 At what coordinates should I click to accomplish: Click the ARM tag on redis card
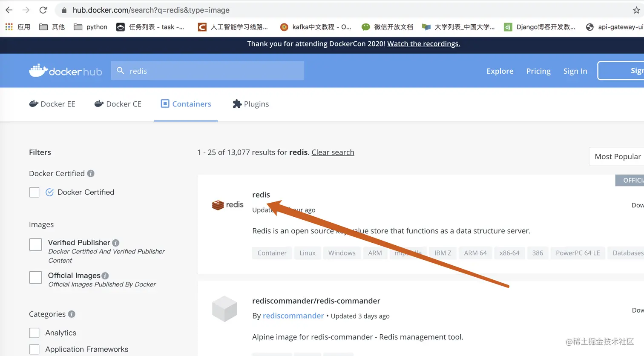click(x=375, y=253)
